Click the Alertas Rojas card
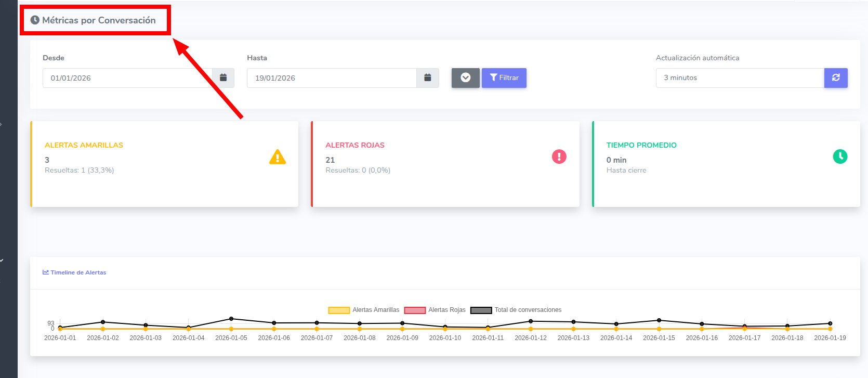 (445, 164)
